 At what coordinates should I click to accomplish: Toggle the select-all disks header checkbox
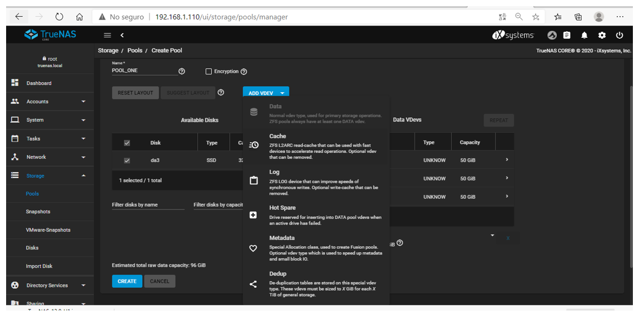pos(127,143)
